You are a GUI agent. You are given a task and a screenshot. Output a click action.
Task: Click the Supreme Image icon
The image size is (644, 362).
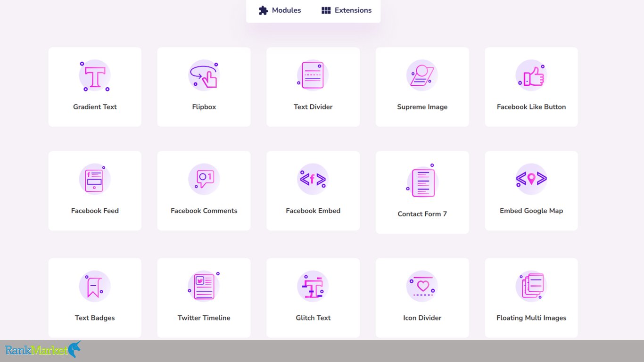point(422,75)
